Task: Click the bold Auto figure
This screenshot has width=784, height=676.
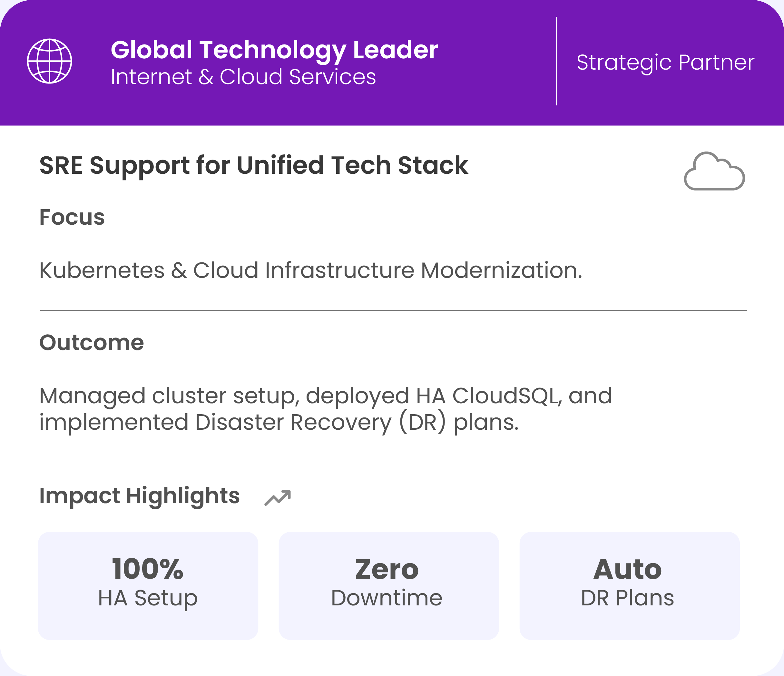Action: (627, 569)
